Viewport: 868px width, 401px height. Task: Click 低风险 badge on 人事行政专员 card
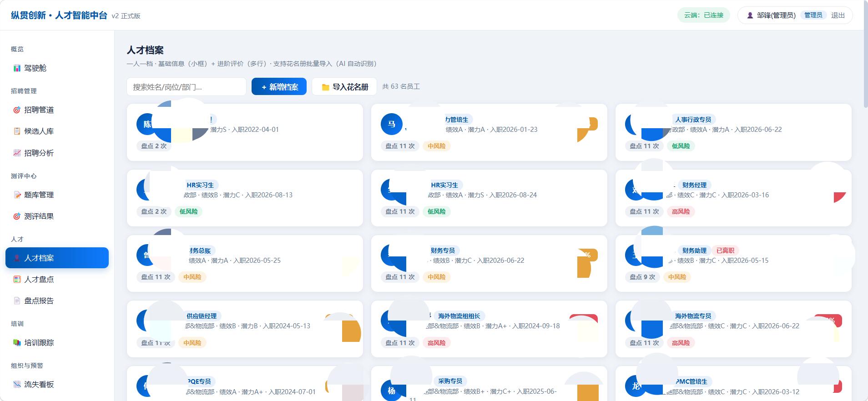681,146
